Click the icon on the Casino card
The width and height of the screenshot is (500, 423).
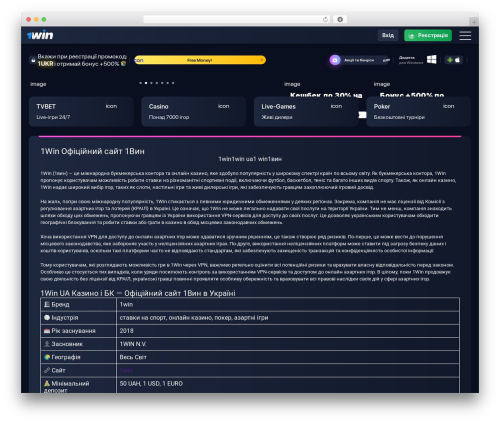224,106
